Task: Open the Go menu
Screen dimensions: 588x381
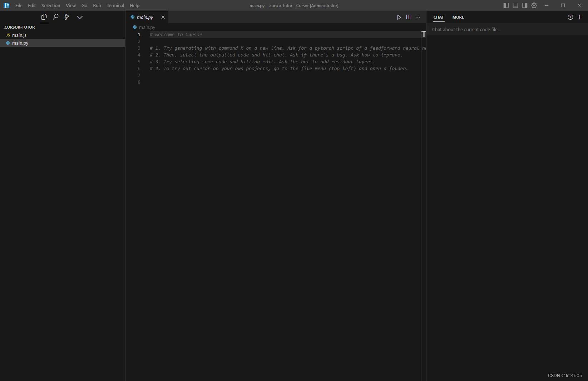Action: coord(84,5)
